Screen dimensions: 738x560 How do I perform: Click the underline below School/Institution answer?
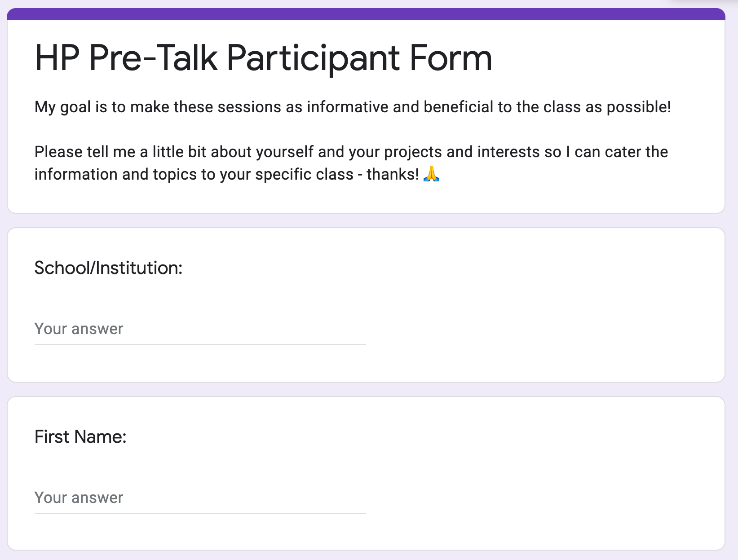point(200,344)
